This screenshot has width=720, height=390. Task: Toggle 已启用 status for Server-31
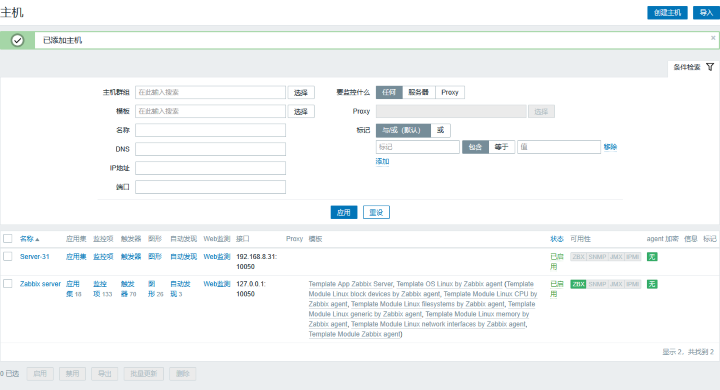(x=557, y=262)
